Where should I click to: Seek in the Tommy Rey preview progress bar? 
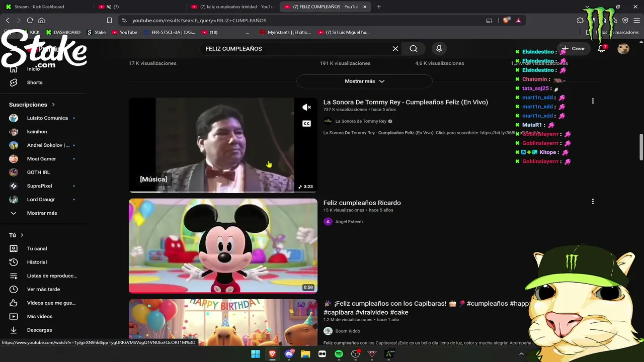point(223,192)
